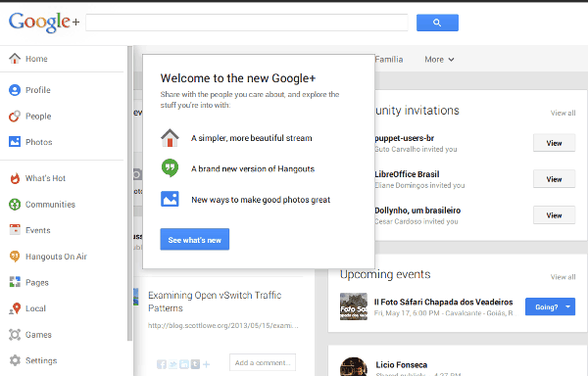Click the Add a comment field
Viewport: 588px width, 376px height.
(263, 362)
